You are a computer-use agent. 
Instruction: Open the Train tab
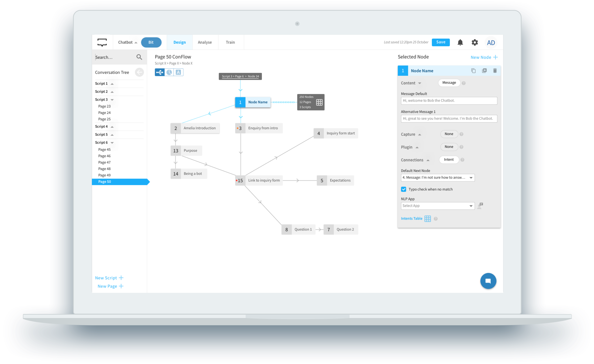(230, 42)
